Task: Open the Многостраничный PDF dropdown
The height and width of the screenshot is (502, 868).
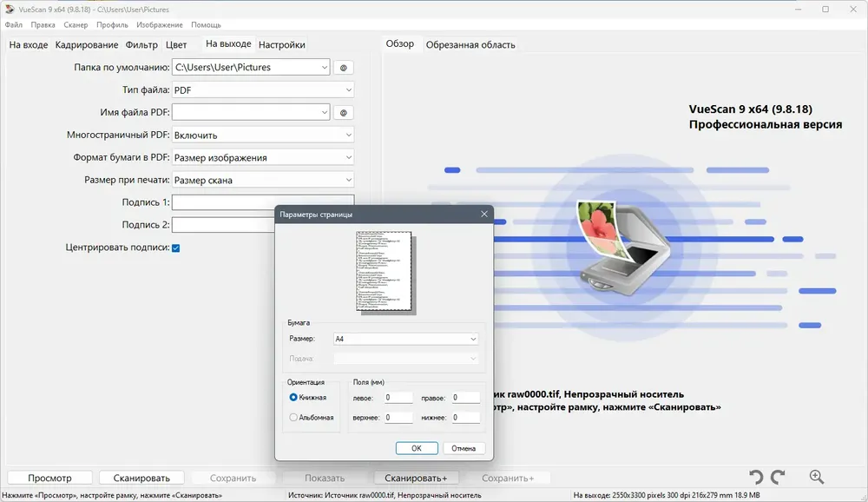Action: (263, 135)
